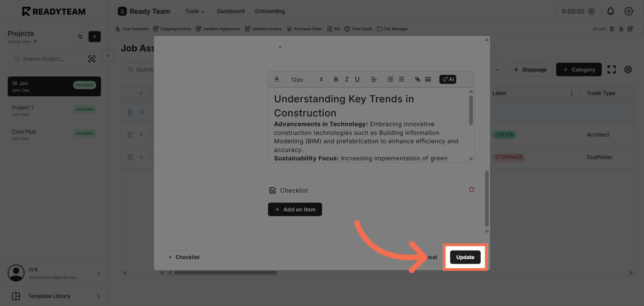Apply italic formatting in the editor
The height and width of the screenshot is (306, 644).
tap(347, 79)
